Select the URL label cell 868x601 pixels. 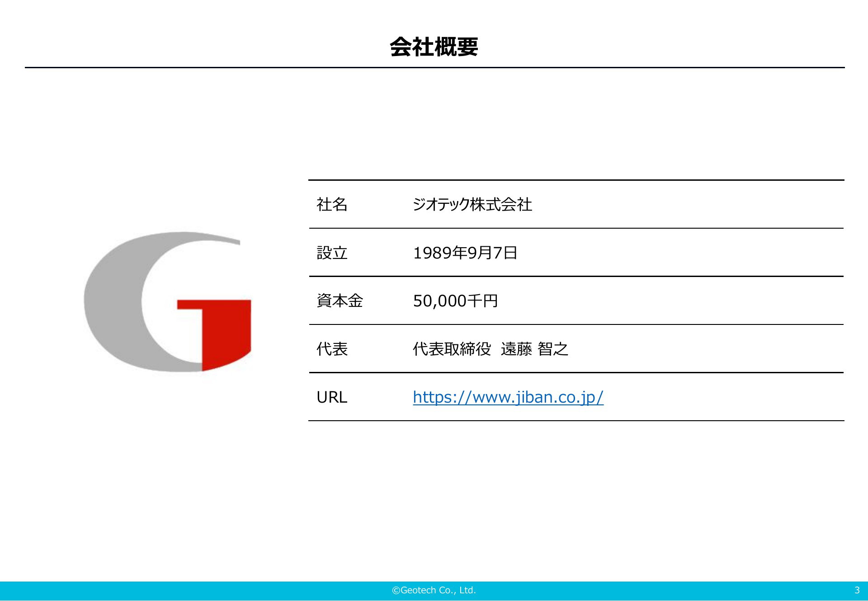(x=332, y=397)
